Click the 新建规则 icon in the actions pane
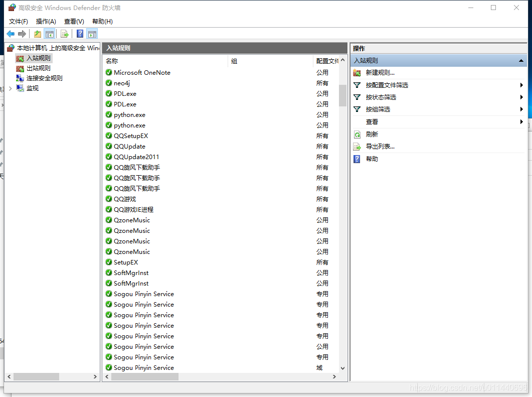 pos(357,73)
